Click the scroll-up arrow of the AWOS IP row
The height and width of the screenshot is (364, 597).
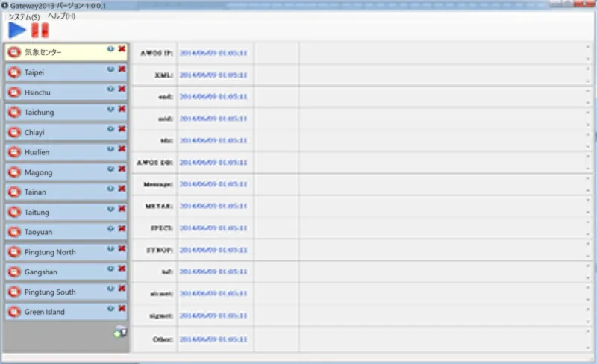588,47
